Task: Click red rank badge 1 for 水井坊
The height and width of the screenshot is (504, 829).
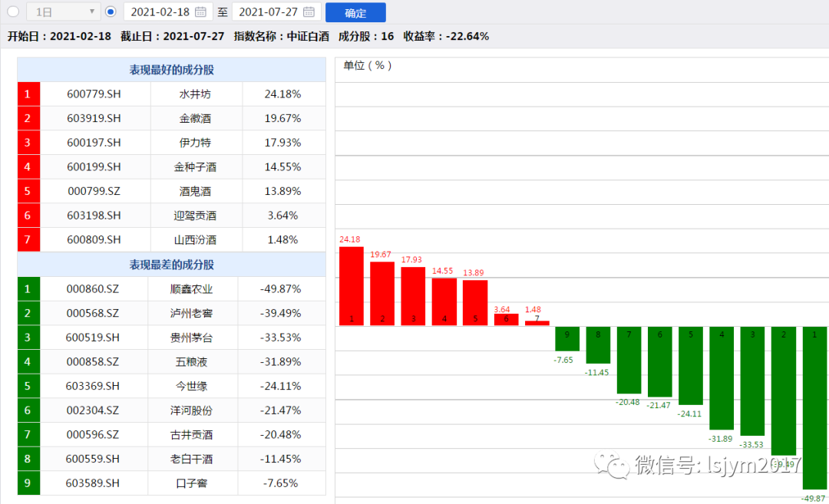Action: tap(28, 94)
